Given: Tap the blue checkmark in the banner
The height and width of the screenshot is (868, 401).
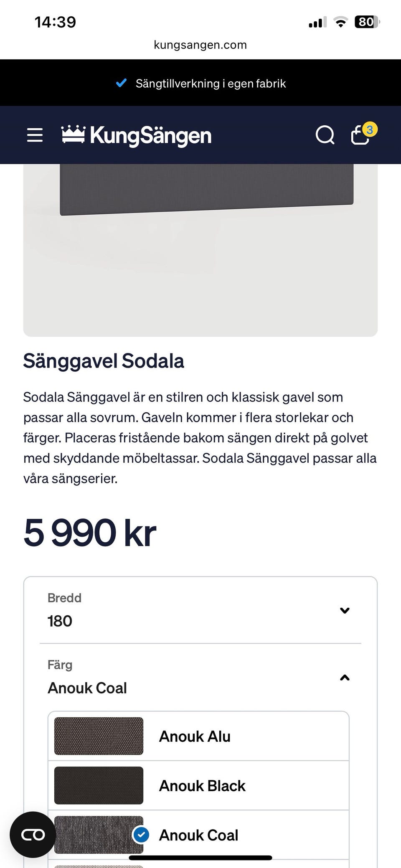Looking at the screenshot, I should (x=121, y=83).
